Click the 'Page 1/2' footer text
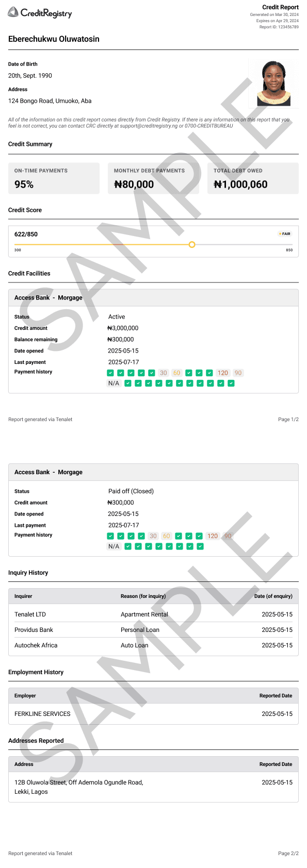 [288, 420]
